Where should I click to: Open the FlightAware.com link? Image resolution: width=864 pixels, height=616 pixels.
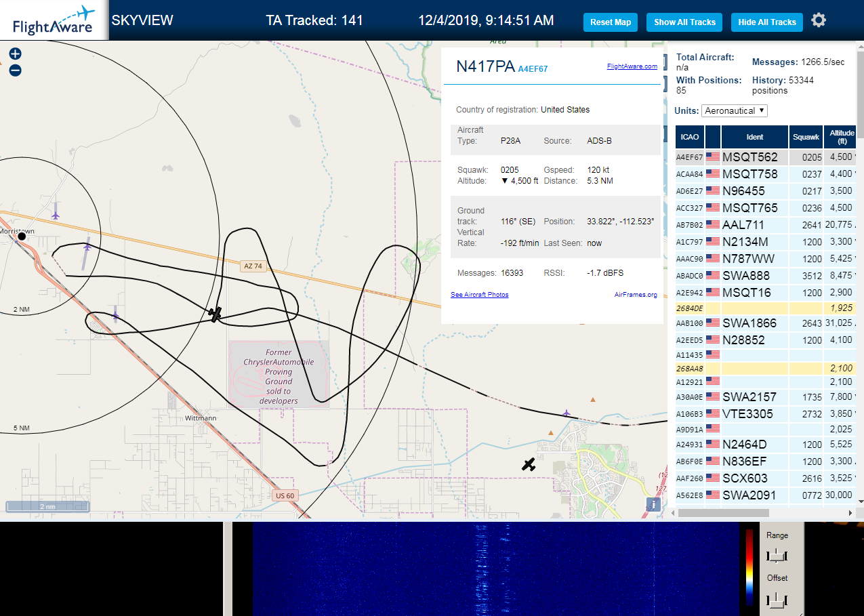click(632, 66)
